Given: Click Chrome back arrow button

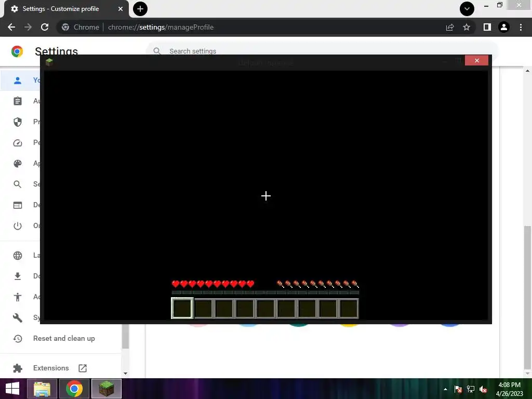Looking at the screenshot, I should pyautogui.click(x=11, y=27).
